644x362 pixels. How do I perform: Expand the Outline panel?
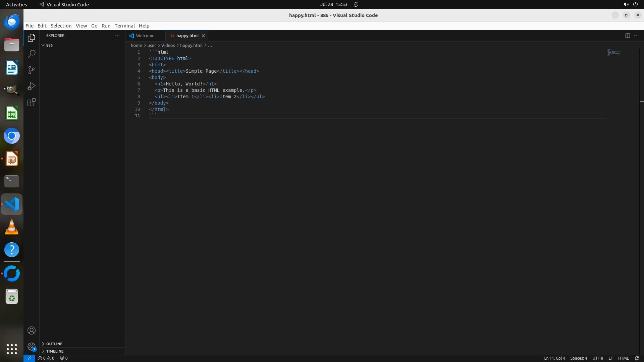coord(54,344)
